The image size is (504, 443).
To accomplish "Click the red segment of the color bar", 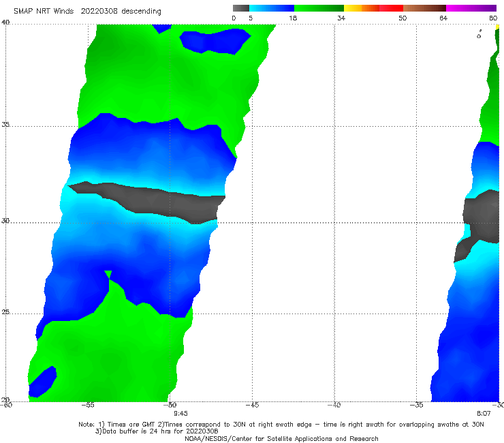I will click(x=391, y=8).
